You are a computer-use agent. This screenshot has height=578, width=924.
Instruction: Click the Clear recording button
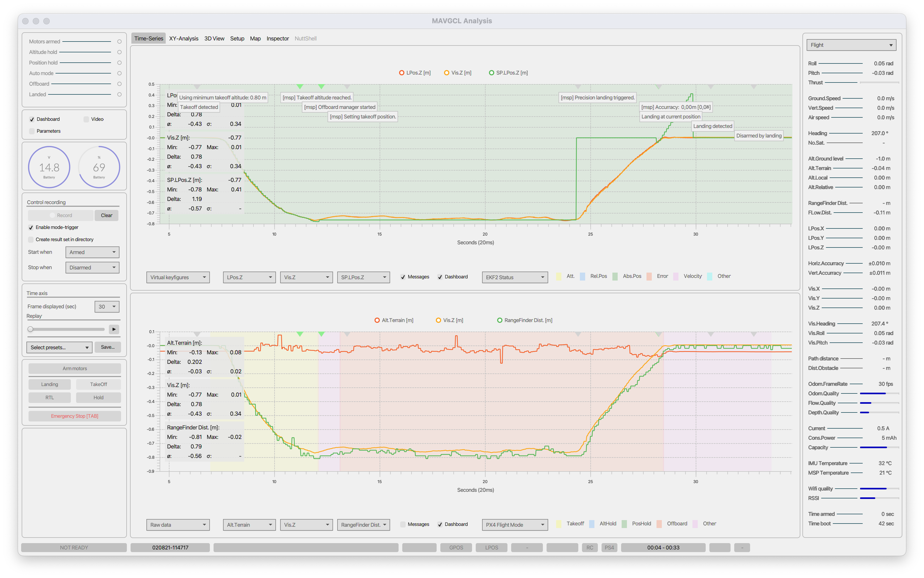107,215
